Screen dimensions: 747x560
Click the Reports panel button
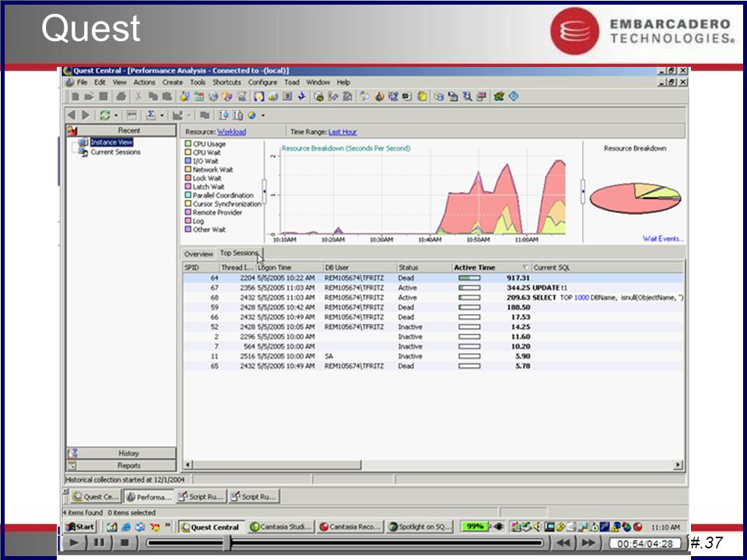(121, 466)
